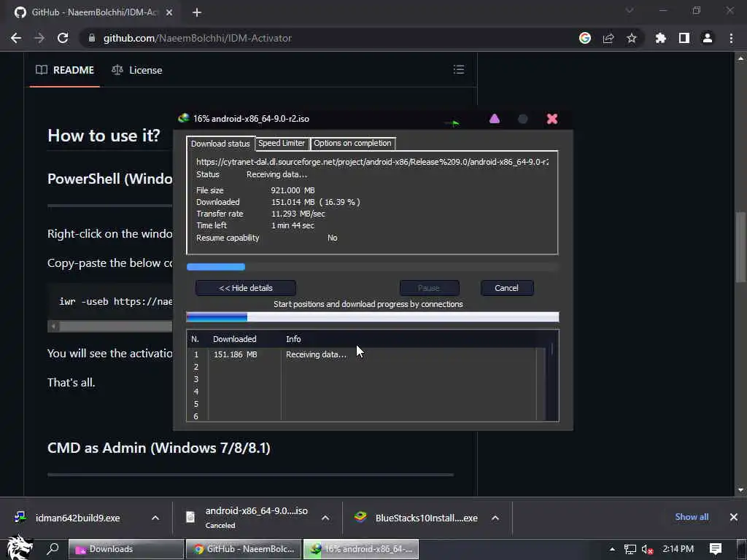This screenshot has height=560, width=747.
Task: Close the GitHub browser tab
Action: (169, 12)
